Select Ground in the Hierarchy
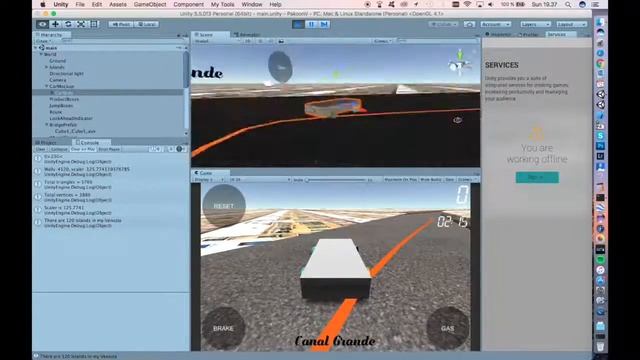 tap(58, 61)
